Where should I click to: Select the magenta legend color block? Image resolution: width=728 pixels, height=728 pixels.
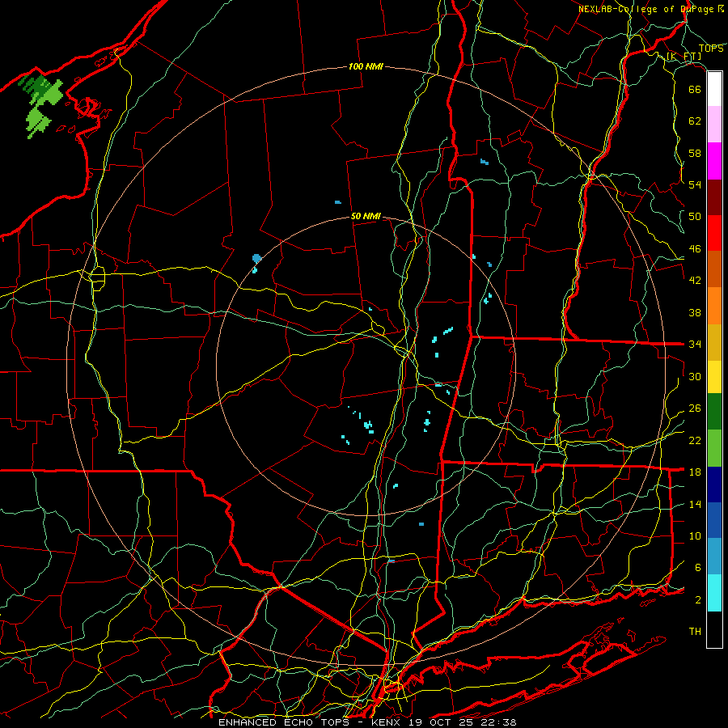point(714,161)
